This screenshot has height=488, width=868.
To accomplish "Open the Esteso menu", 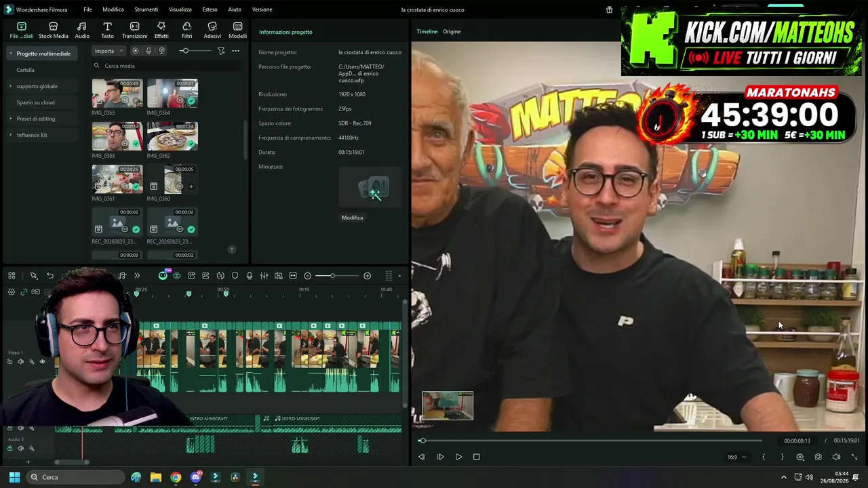I will (x=210, y=9).
